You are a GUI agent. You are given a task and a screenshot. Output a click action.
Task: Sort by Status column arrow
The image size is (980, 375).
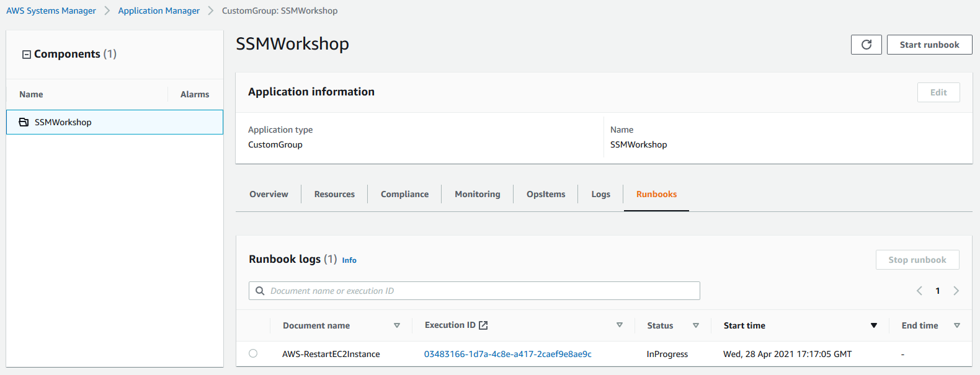point(696,325)
